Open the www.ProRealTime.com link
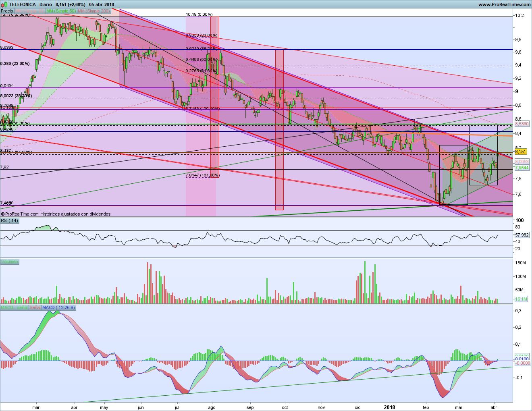532x411 pixels. click(x=504, y=4)
